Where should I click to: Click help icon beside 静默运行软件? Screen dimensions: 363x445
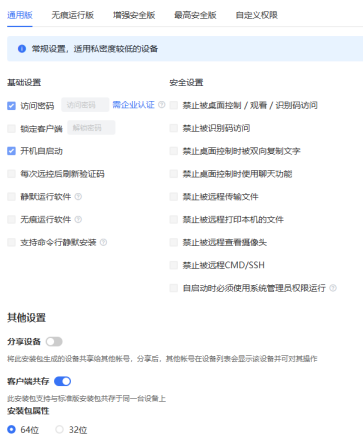point(78,197)
